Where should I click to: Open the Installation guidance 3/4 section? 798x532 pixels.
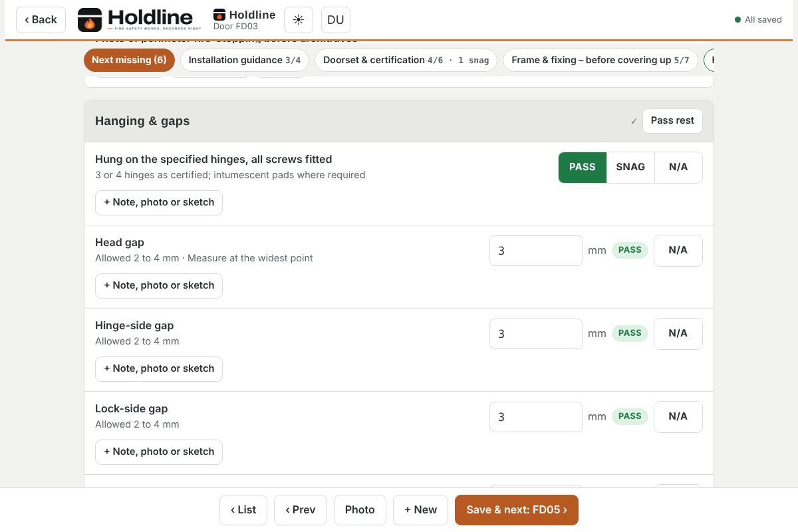point(245,60)
